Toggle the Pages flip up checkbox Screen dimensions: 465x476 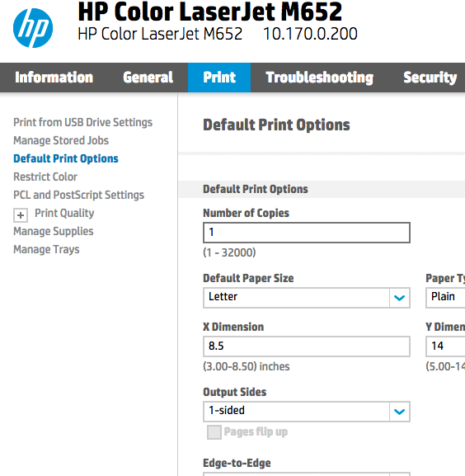point(214,432)
